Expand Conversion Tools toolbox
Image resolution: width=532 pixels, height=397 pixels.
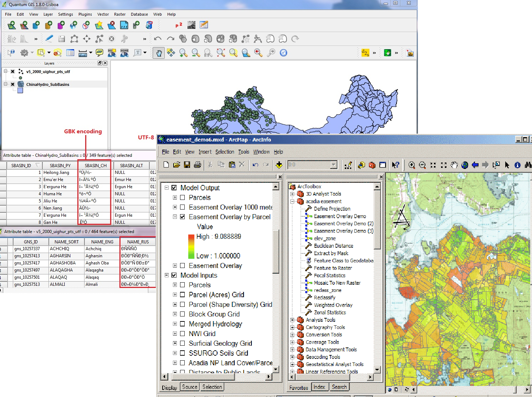(x=292, y=335)
